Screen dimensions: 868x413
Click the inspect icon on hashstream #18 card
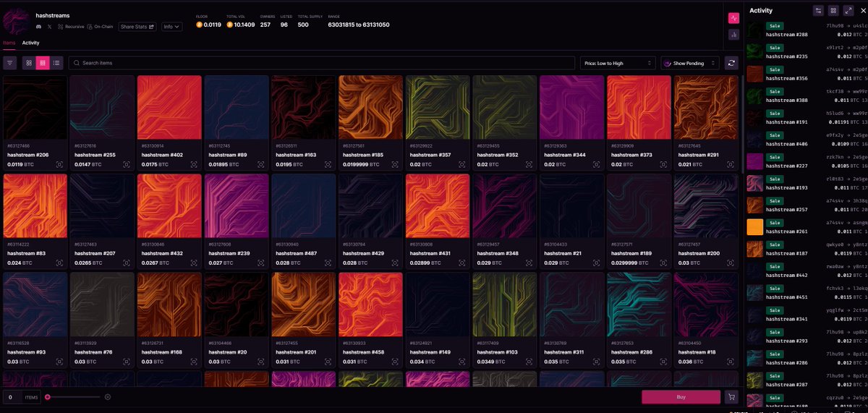731,361
